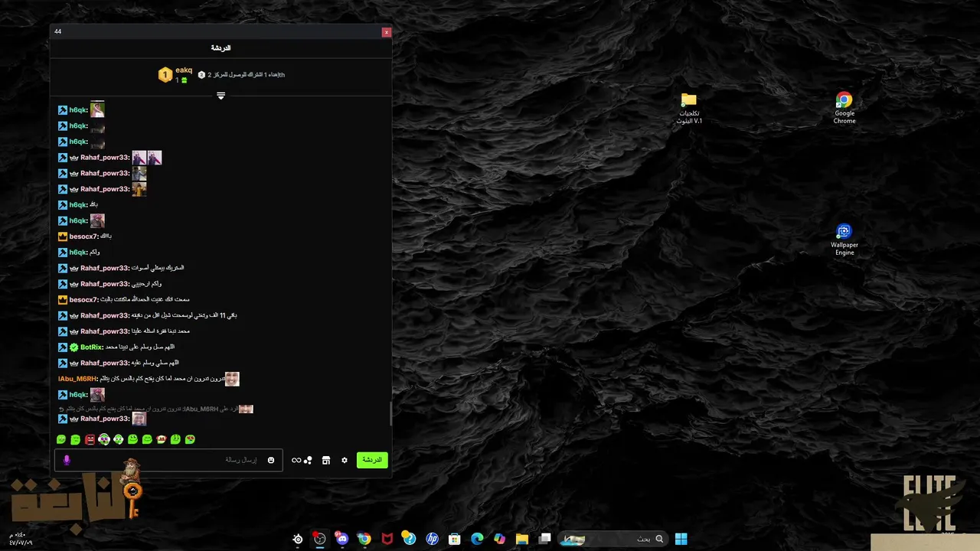Click the IAbu_M6RH username in chat message

pos(77,379)
